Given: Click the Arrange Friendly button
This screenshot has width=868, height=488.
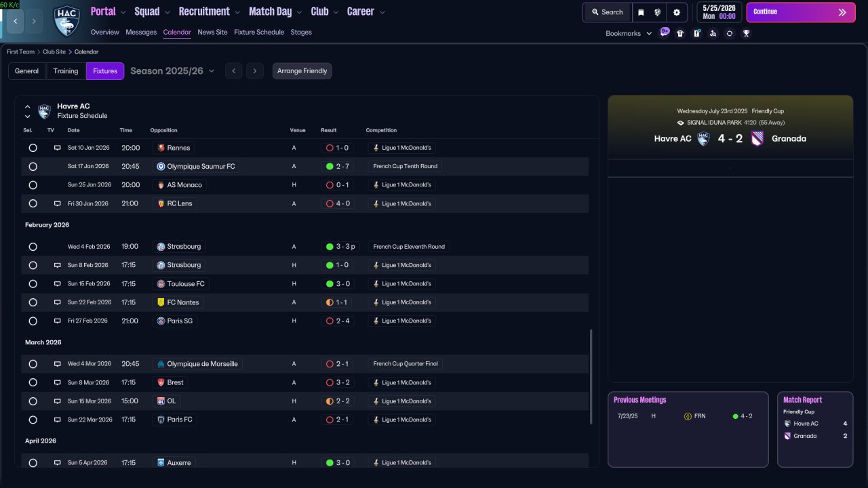Looking at the screenshot, I should [302, 71].
